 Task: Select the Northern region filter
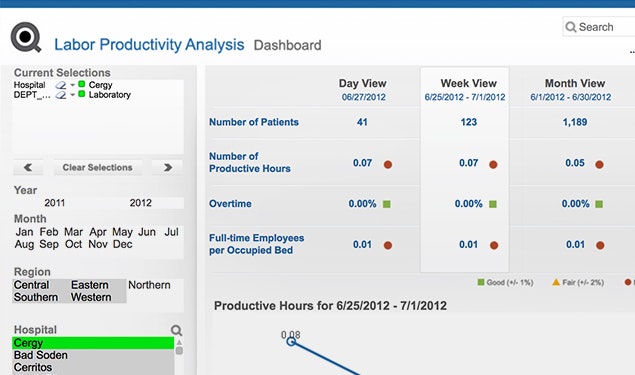(149, 285)
